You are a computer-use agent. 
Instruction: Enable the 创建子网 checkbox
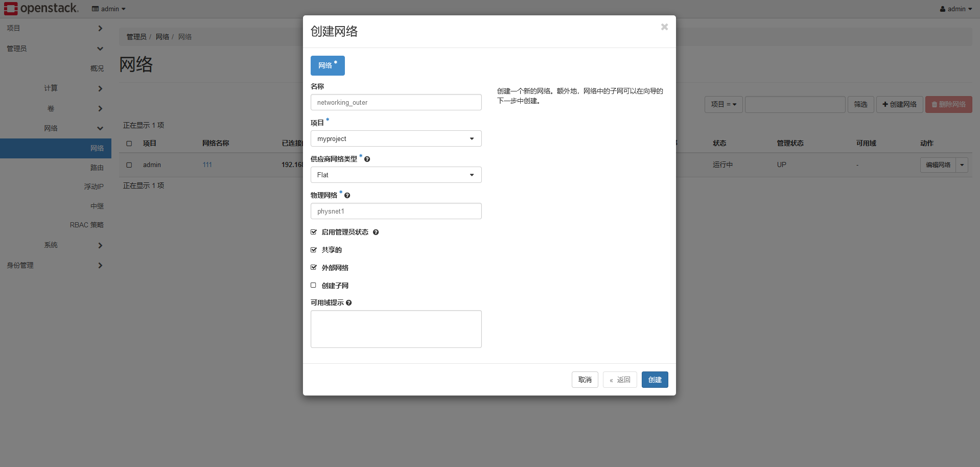(x=314, y=286)
